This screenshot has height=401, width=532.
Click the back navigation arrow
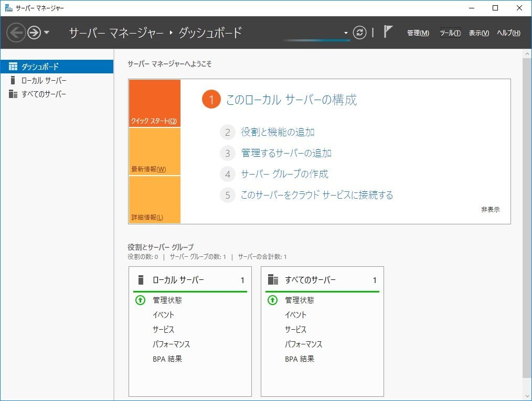click(x=16, y=32)
